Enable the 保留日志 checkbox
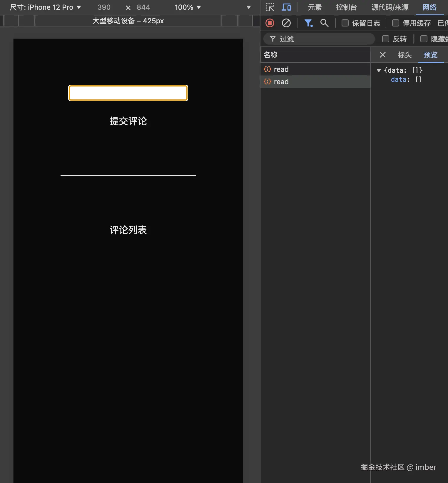This screenshot has width=448, height=483. (x=345, y=23)
